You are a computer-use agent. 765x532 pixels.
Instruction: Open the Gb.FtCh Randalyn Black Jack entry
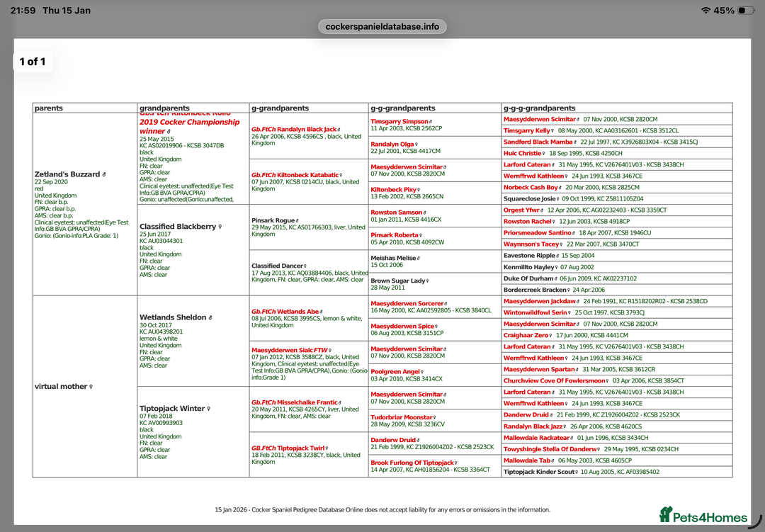(293, 130)
